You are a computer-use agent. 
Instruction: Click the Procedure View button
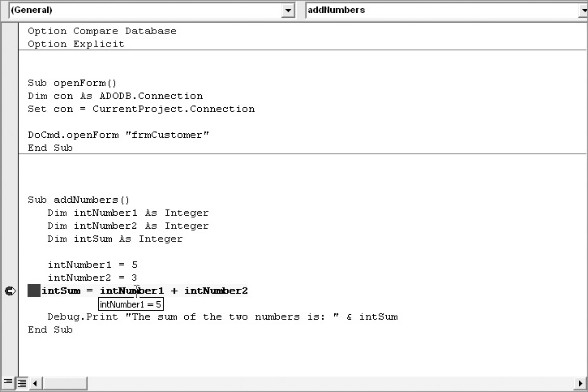point(7,382)
